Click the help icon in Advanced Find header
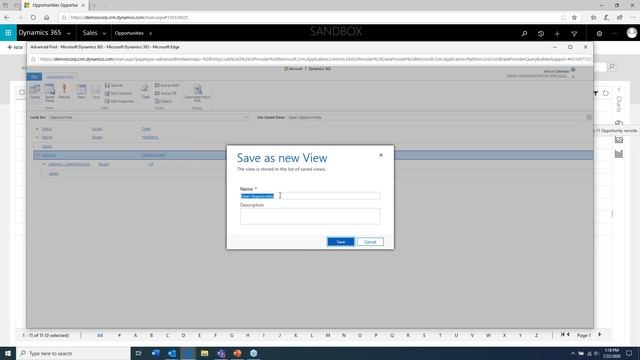This screenshot has width=640, height=360. [x=573, y=70]
